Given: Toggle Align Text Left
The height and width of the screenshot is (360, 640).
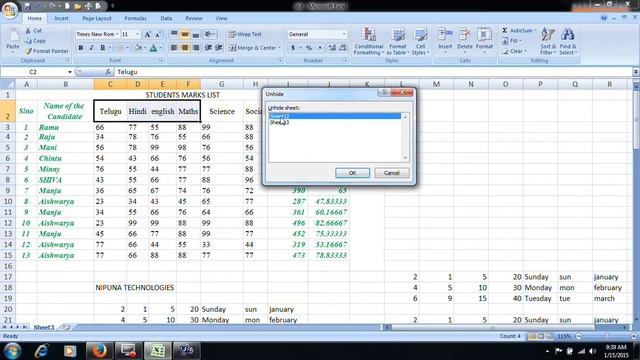Looking at the screenshot, I should click(174, 48).
